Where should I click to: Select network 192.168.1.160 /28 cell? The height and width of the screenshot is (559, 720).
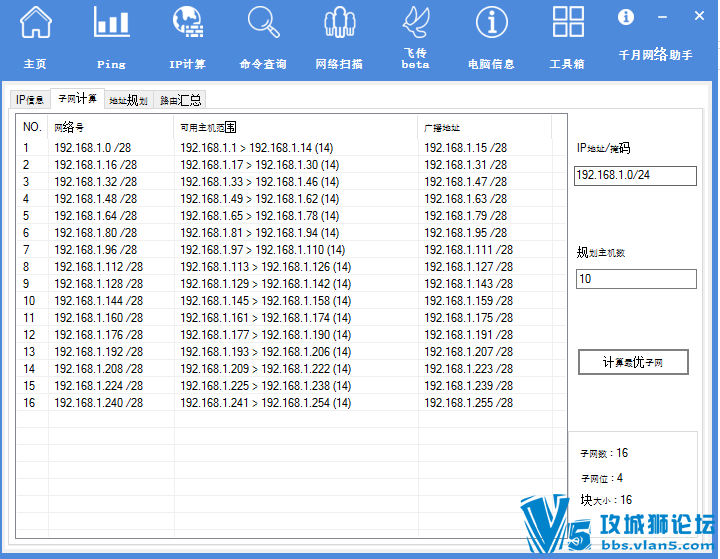pos(99,318)
